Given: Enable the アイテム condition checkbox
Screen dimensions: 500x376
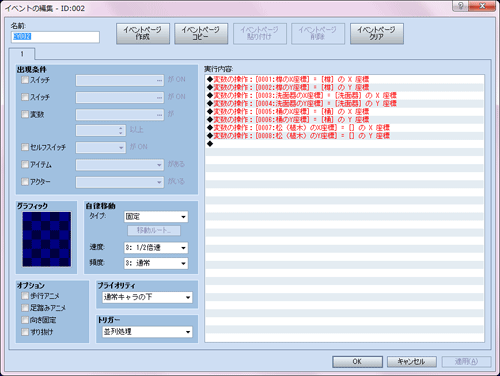Looking at the screenshot, I should (x=25, y=164).
